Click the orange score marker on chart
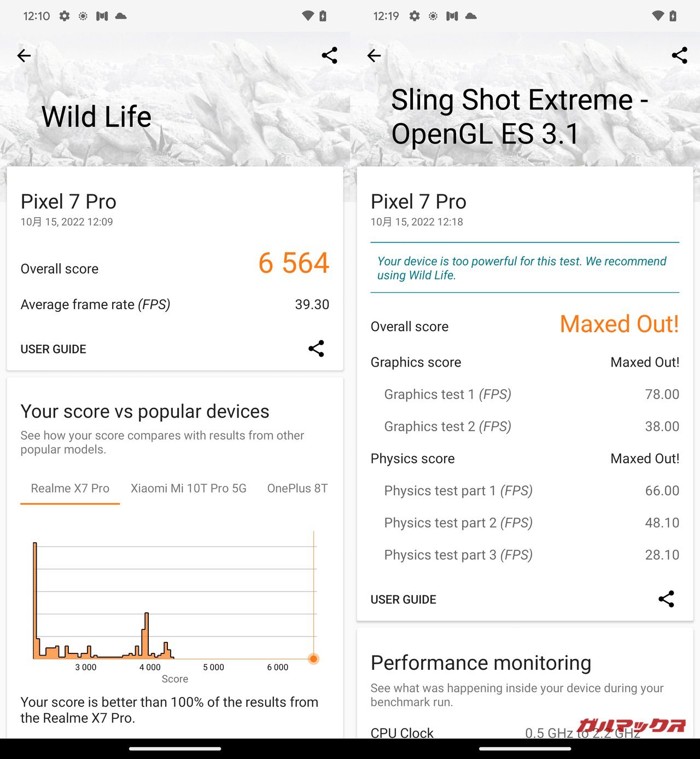Screen dimensions: 700x759 [313, 658]
